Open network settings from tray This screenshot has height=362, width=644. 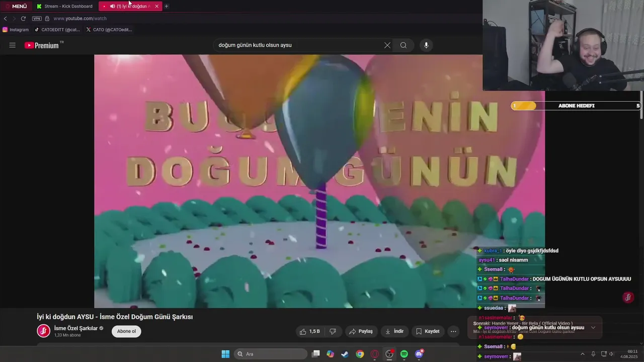(604, 354)
